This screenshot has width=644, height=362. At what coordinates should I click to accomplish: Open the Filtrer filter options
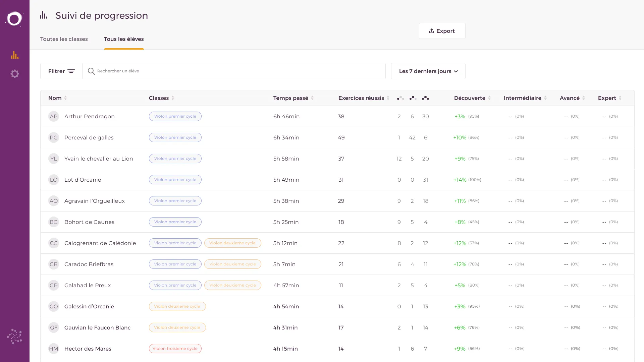[x=61, y=71]
